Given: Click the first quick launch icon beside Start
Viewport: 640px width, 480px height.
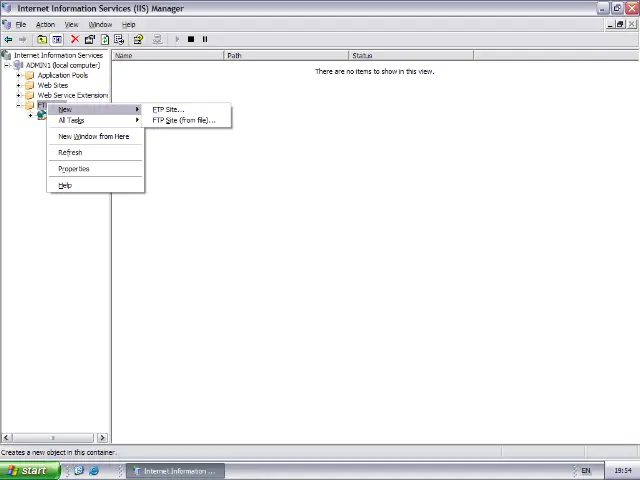Looking at the screenshot, I should click(79, 471).
